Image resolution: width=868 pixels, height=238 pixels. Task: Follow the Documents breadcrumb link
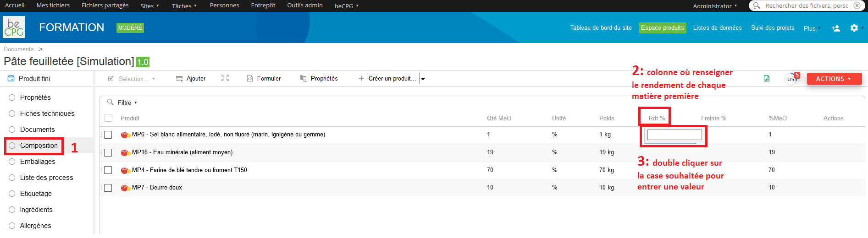[19, 49]
